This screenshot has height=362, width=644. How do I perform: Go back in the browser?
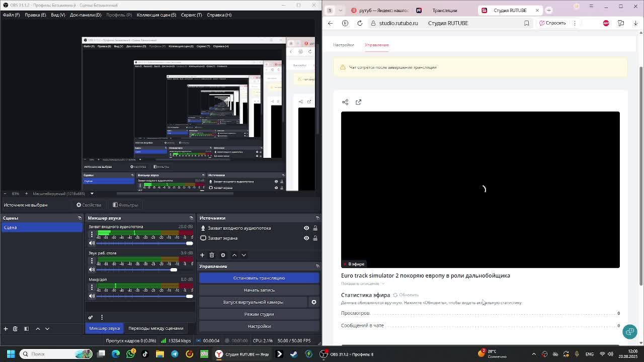pyautogui.click(x=330, y=23)
